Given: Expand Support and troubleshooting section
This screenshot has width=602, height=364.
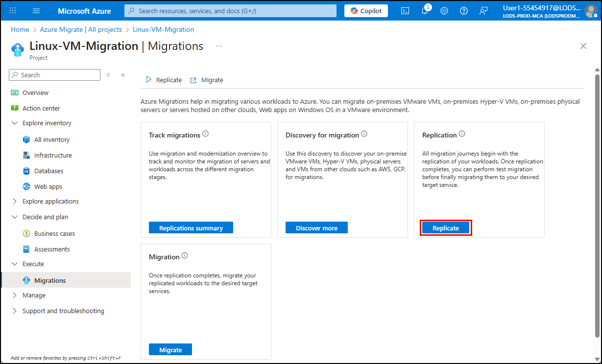Looking at the screenshot, I should pyautogui.click(x=14, y=311).
